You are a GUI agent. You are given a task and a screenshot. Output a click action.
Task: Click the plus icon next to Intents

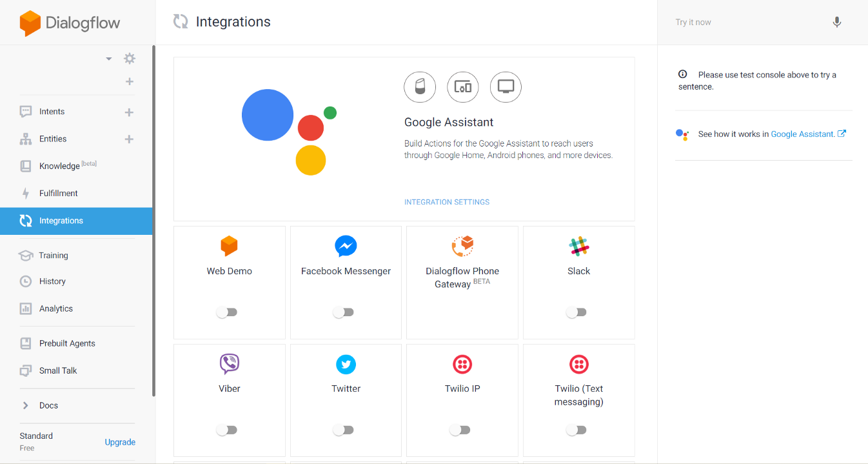tap(129, 112)
